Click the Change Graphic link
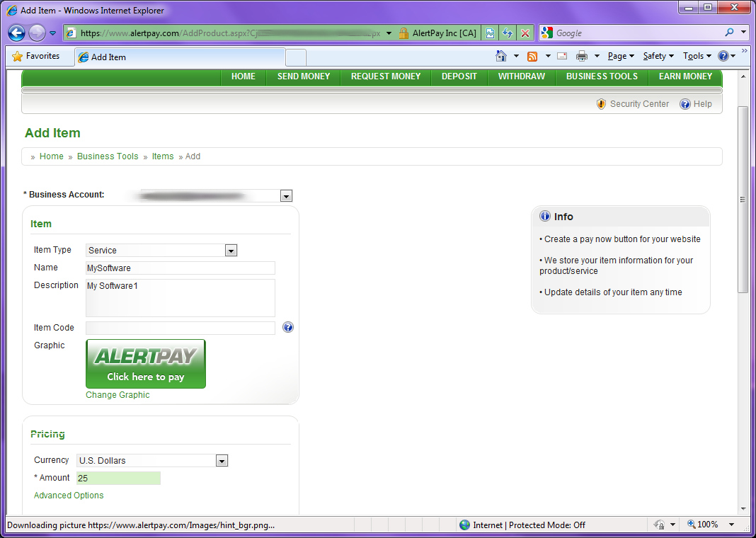Screen dimensions: 756x538 click(118, 395)
